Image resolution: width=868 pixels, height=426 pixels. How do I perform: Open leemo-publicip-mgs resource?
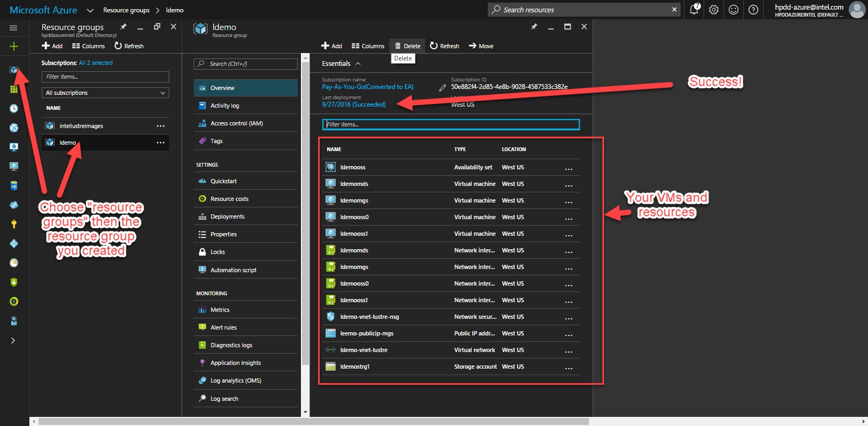[x=450, y=333]
